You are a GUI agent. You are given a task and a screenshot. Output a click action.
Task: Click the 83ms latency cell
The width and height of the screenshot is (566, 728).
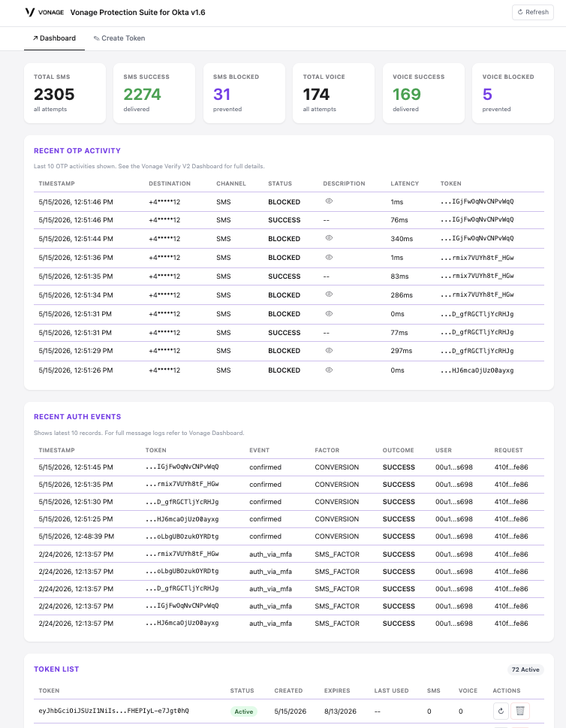click(x=399, y=276)
